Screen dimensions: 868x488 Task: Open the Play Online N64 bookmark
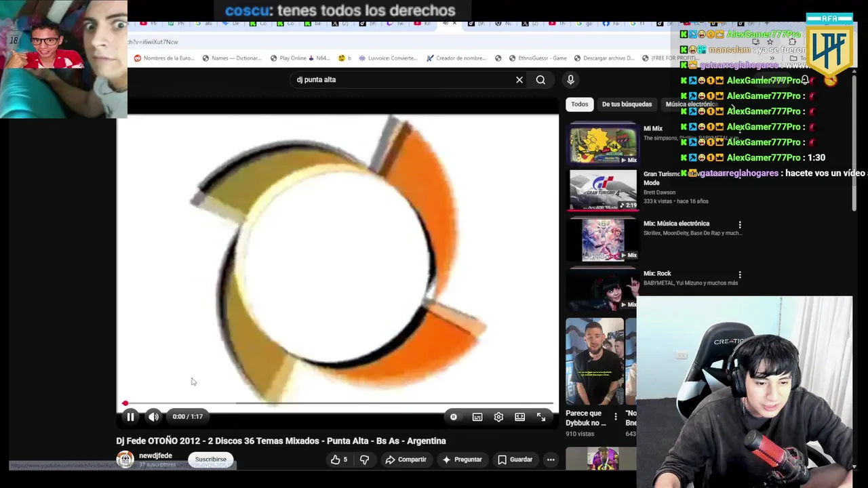click(300, 58)
